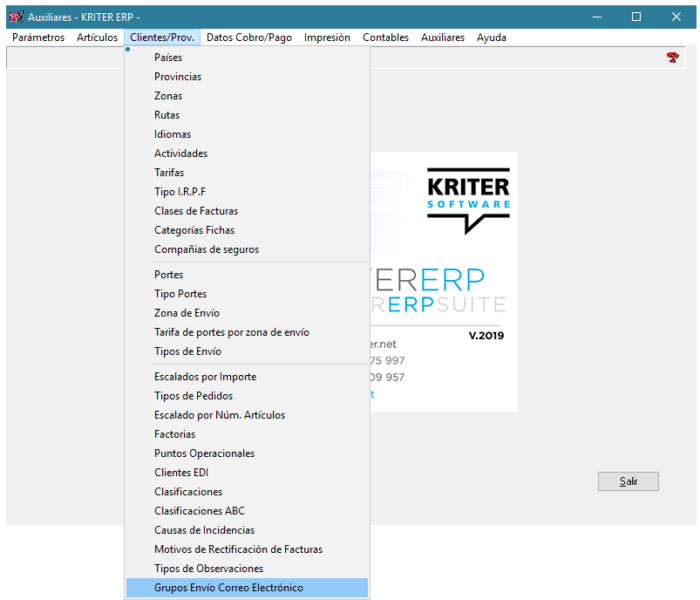Open the Ayuda menu
The height and width of the screenshot is (600, 700).
[492, 37]
